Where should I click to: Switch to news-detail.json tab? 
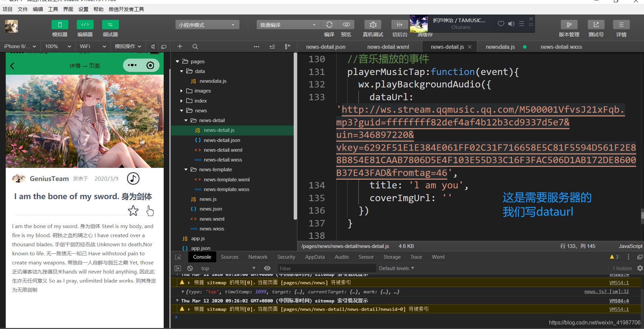[326, 47]
